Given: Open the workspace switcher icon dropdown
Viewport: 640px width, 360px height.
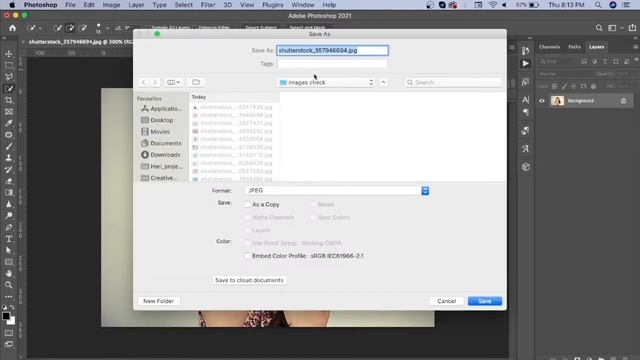Looking at the screenshot, I should tap(615, 28).
